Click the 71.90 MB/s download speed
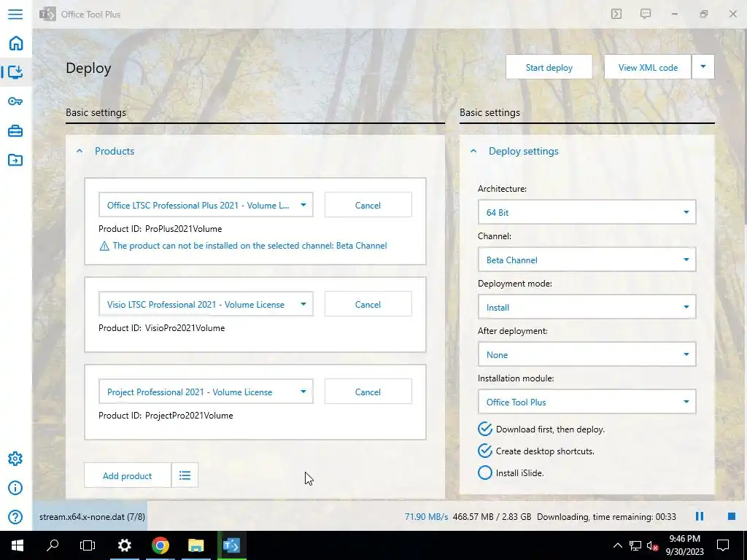The height and width of the screenshot is (560, 747). click(426, 517)
